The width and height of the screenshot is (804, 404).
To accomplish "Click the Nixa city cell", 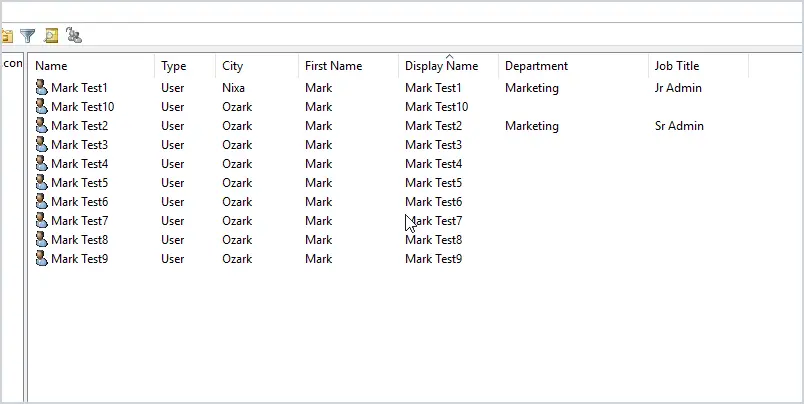I will (233, 88).
